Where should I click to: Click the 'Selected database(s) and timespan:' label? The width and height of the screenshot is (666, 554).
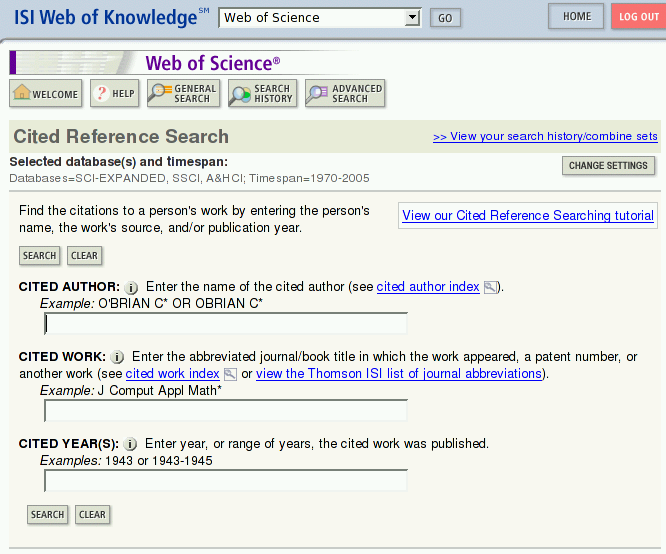(x=119, y=162)
